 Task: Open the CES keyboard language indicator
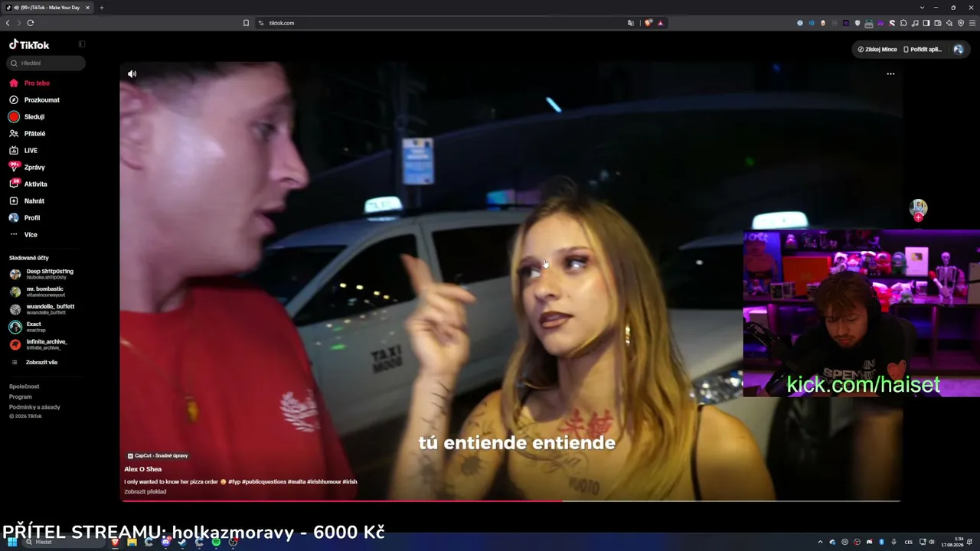pos(909,542)
